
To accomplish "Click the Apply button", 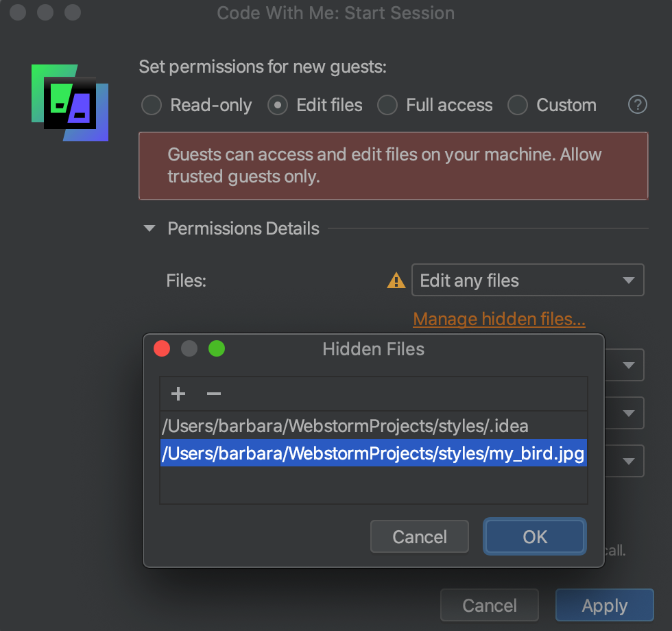I will [x=604, y=606].
